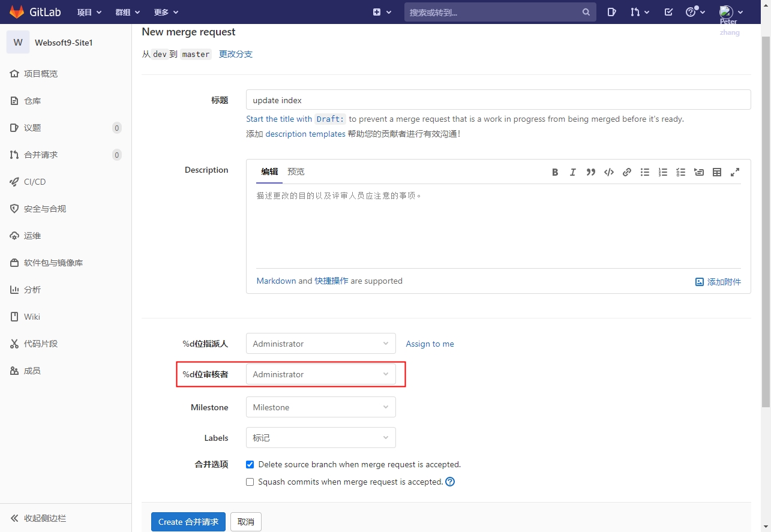This screenshot has width=771, height=532.
Task: Open the 合并请求 sidebar item
Action: [x=41, y=155]
